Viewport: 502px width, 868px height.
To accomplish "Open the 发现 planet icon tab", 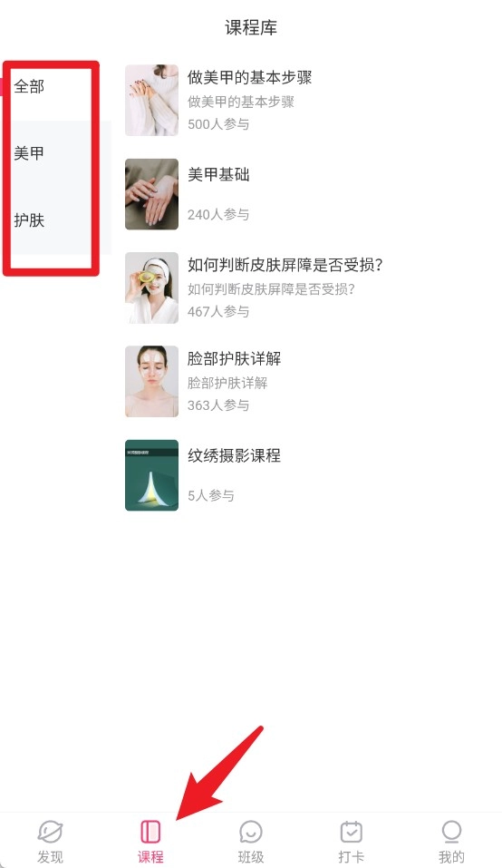I will [50, 831].
